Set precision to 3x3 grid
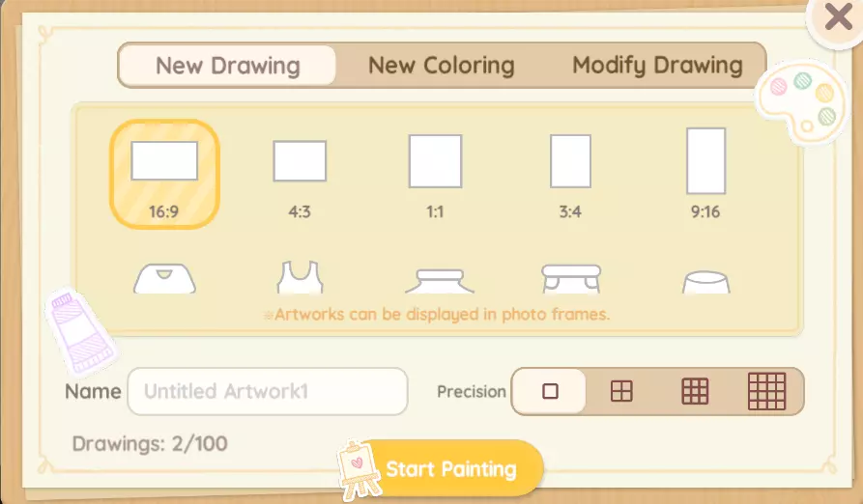The image size is (863, 504). 695,391
